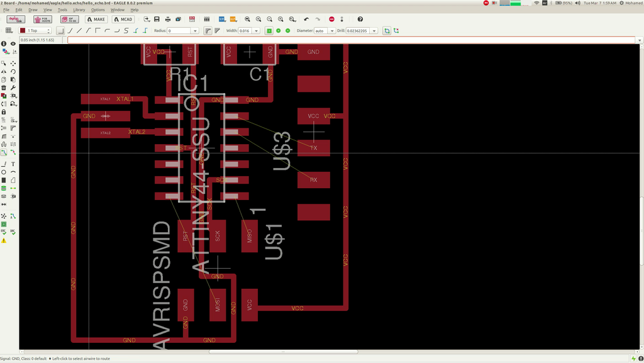The height and width of the screenshot is (363, 644).
Task: Click the horizontal scrollbar thumb
Action: (x=284, y=352)
